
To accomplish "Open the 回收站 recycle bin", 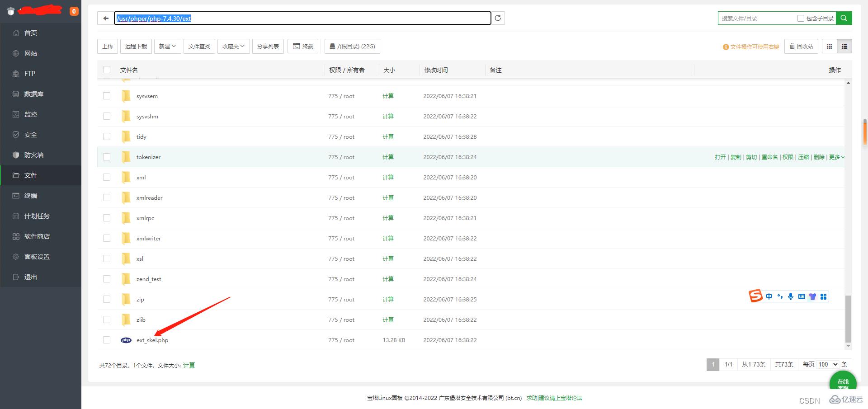I will (801, 46).
